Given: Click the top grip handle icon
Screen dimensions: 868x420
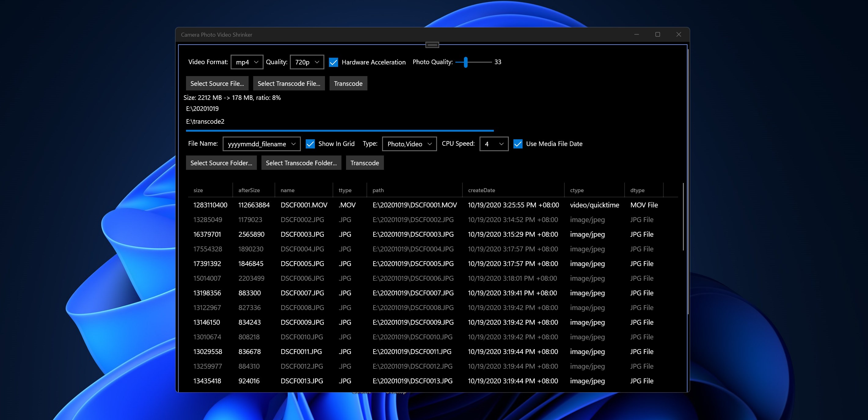Looking at the screenshot, I should coord(432,45).
